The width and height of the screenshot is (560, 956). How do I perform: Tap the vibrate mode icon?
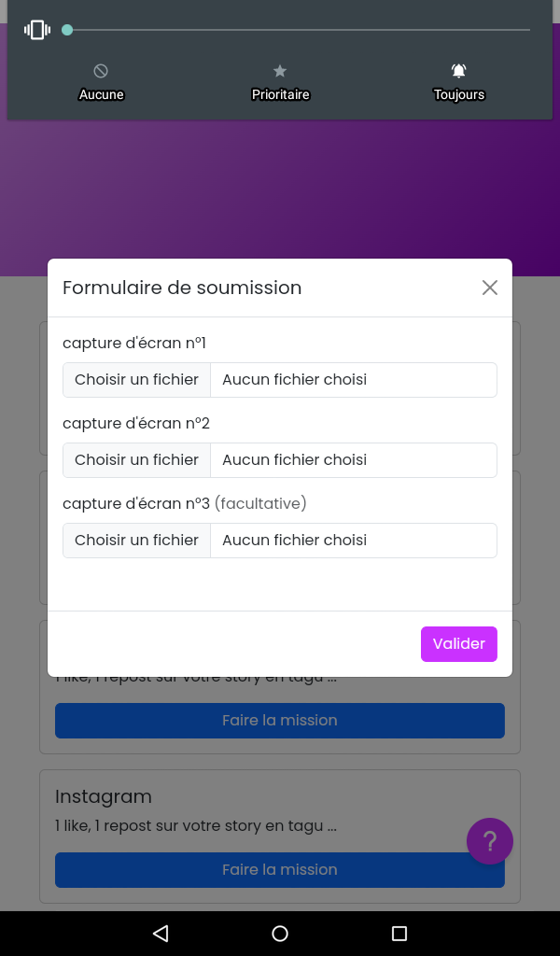37,30
